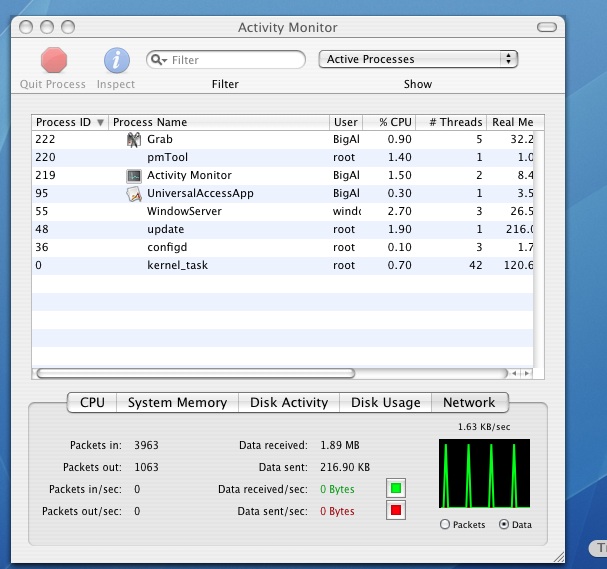Toggle sort order on Process ID column
The width and height of the screenshot is (607, 569).
(70, 122)
